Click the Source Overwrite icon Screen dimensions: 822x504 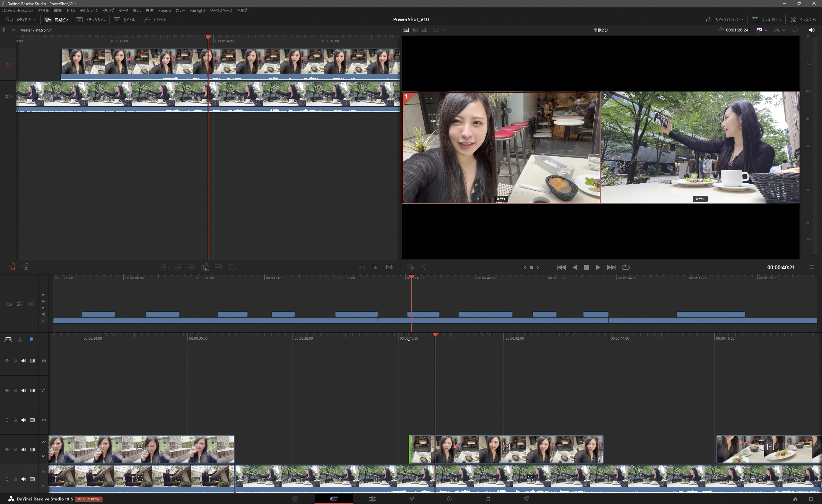coord(231,267)
